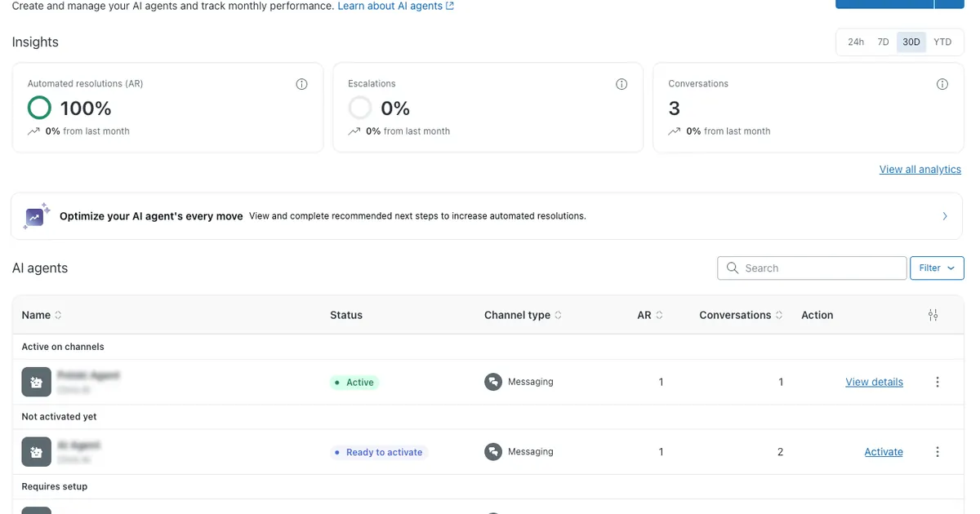Click the Status column header

[x=346, y=315]
